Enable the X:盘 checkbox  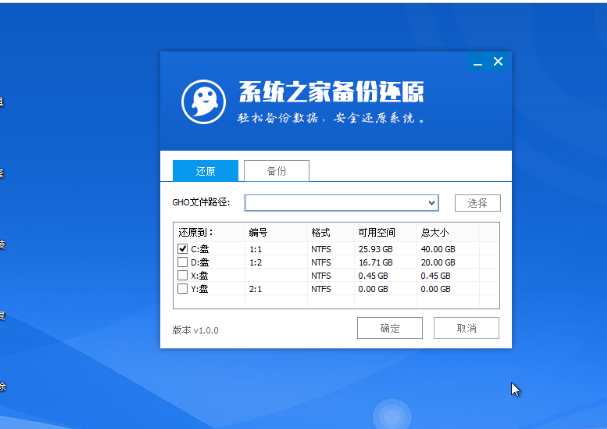[182, 275]
